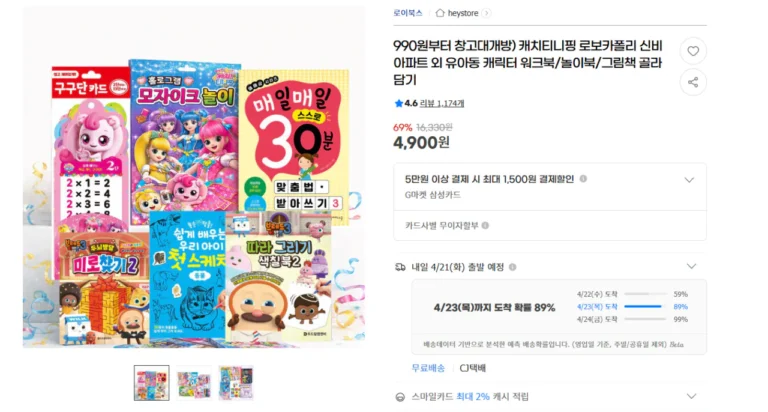Click info icon next to 카드사별 무이자할부
768x412 pixels.
click(x=485, y=225)
